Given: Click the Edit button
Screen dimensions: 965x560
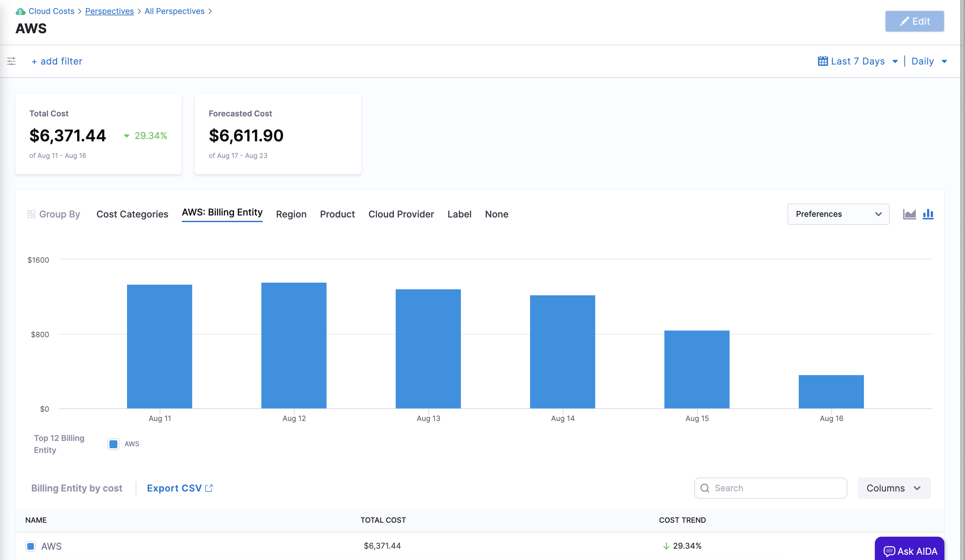Looking at the screenshot, I should click(914, 22).
